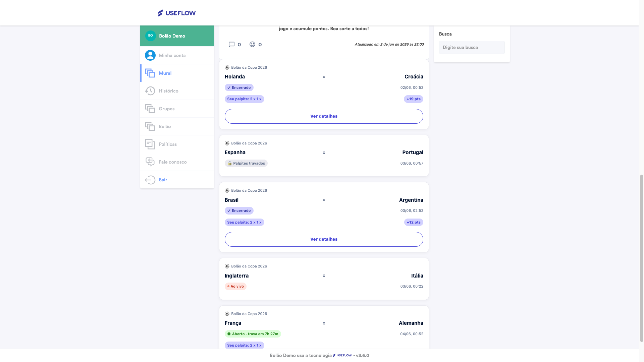The width and height of the screenshot is (644, 362).
Task: Click soccer ball icon on Espanha card
Action: point(227,143)
